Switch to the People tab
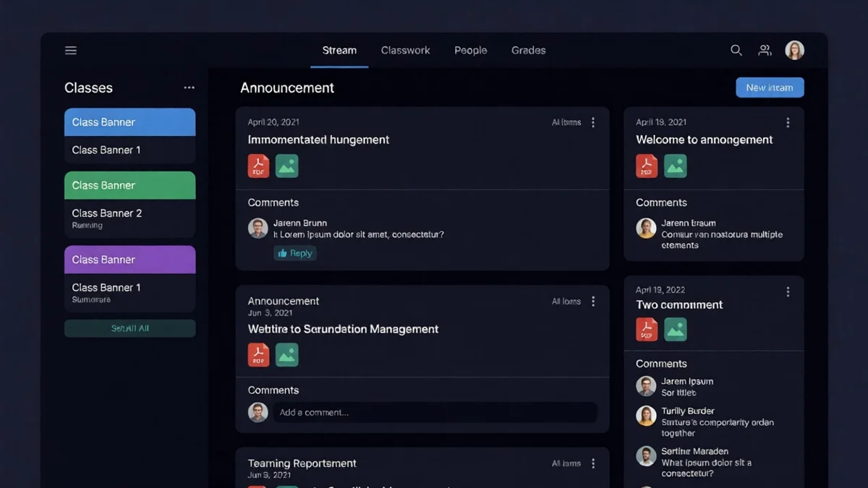 [x=471, y=50]
